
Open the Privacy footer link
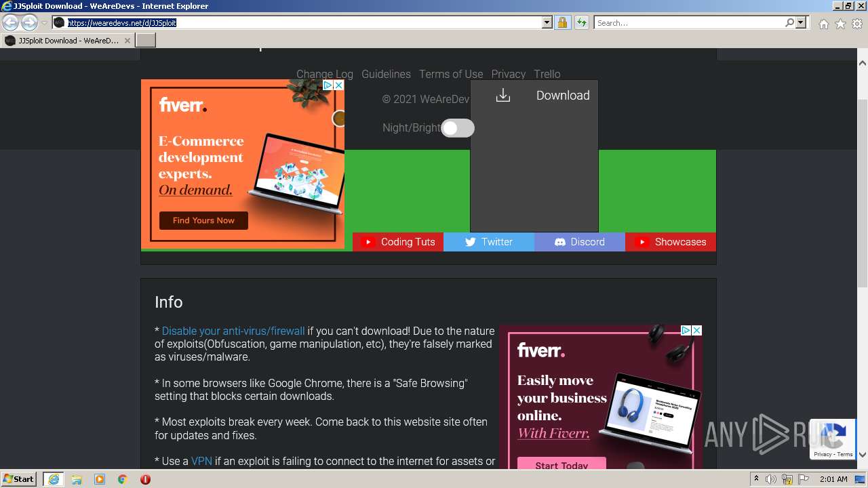click(x=509, y=74)
